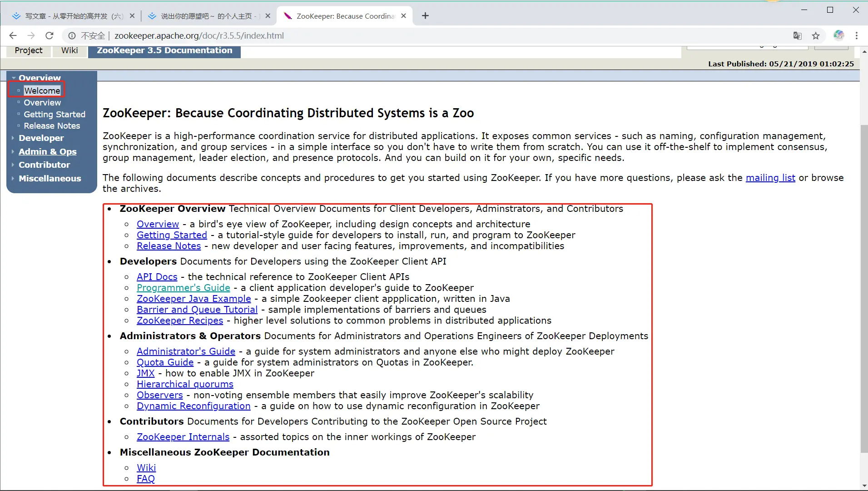Expand the Developer sidebar section
The image size is (868, 491).
41,138
